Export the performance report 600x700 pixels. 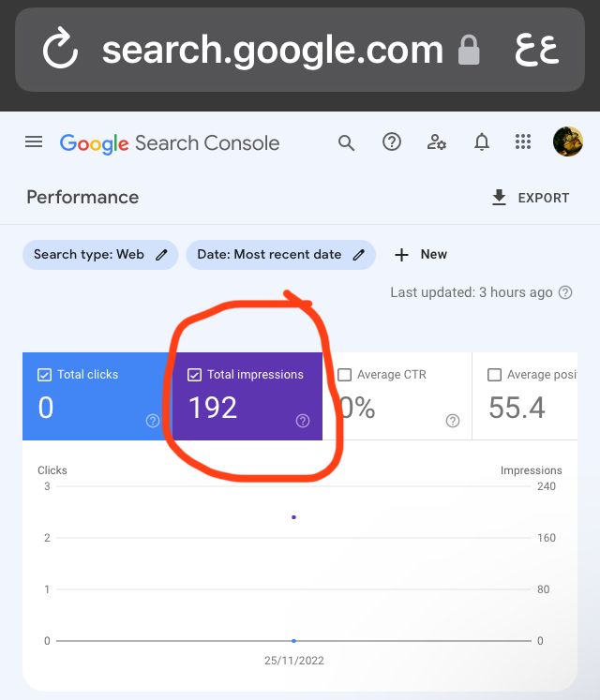click(530, 198)
